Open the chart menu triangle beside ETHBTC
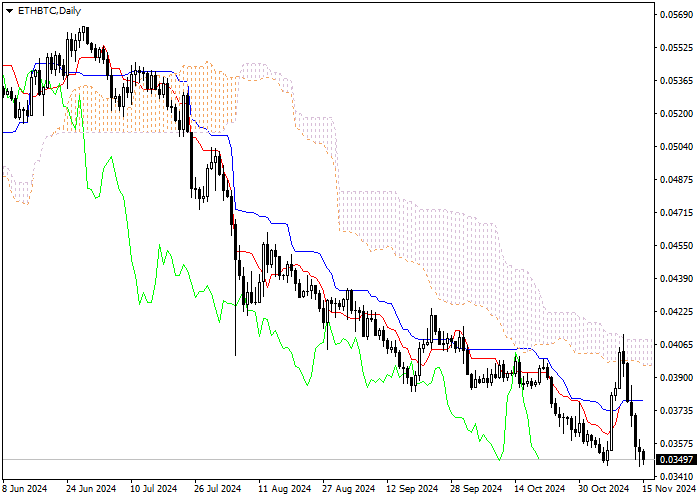The image size is (700, 500). [x=9, y=11]
